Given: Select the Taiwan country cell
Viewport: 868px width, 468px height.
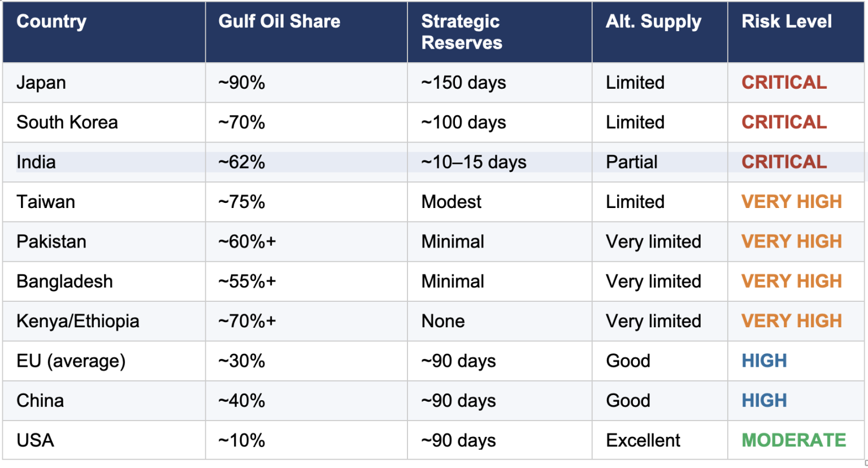Looking at the screenshot, I should [x=46, y=202].
